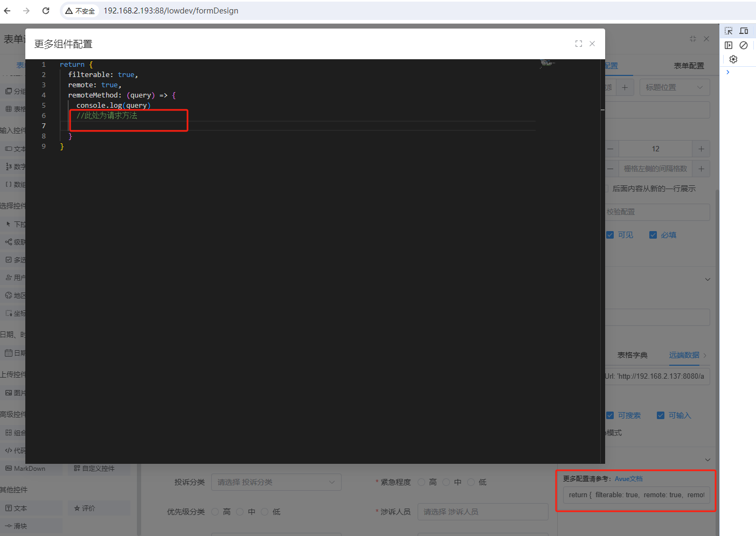Activate the DevTools inspect element picker
The width and height of the screenshot is (756, 536).
[x=729, y=31]
